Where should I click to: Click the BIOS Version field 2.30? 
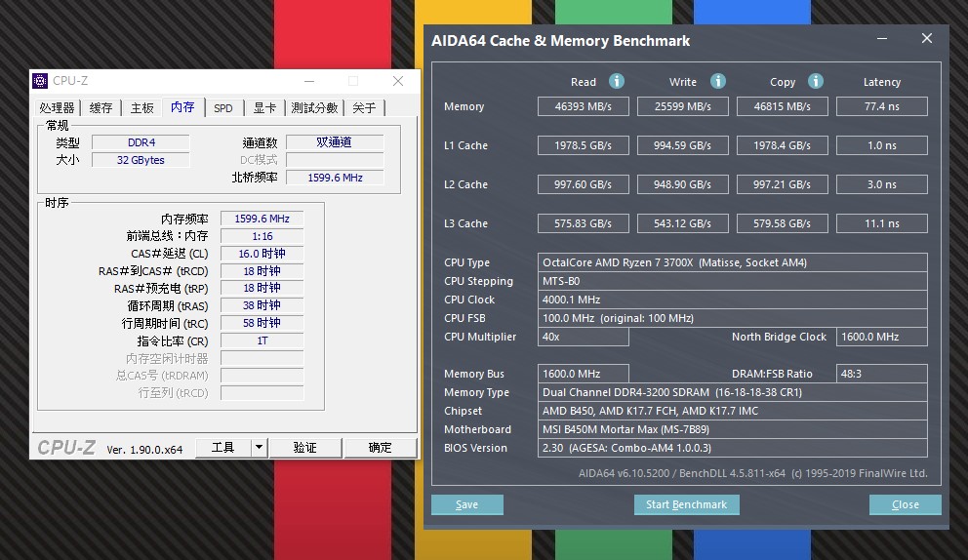tap(732, 448)
